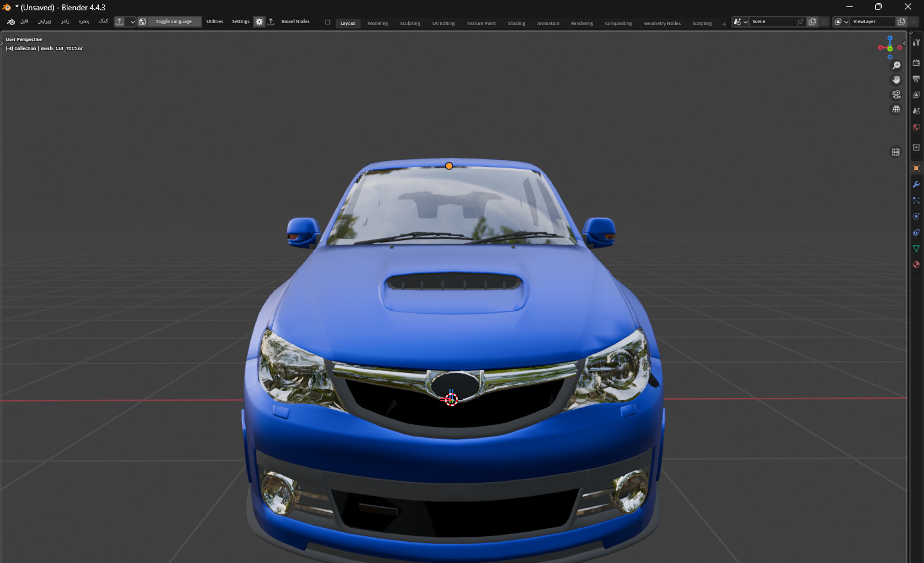This screenshot has width=924, height=563.
Task: Open the Object Data green triangle tab
Action: tap(916, 248)
